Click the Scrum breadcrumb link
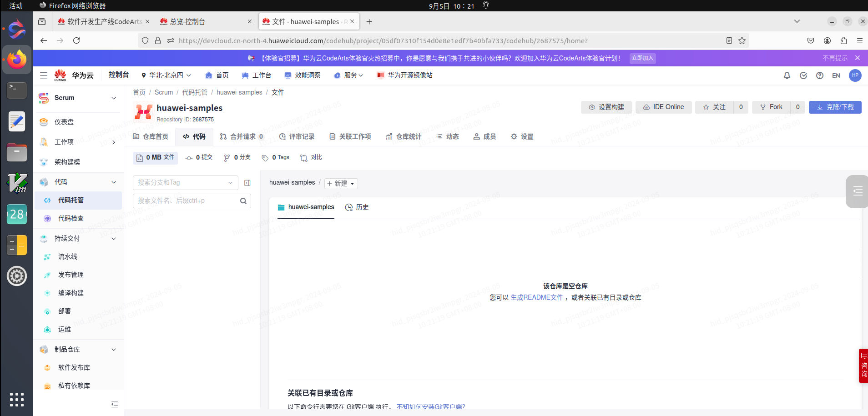 coord(164,92)
